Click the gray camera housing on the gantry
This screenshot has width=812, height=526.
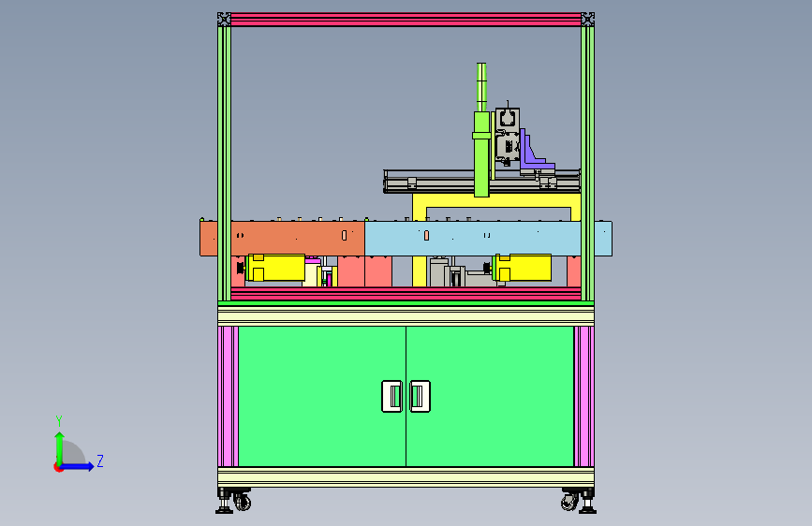508,135
